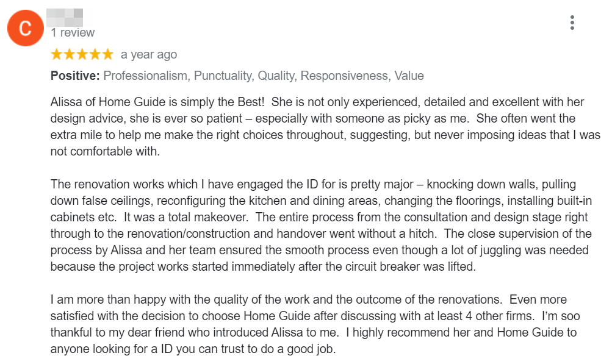Click the orange C reviewer avatar
The height and width of the screenshot is (364, 612).
(x=26, y=28)
